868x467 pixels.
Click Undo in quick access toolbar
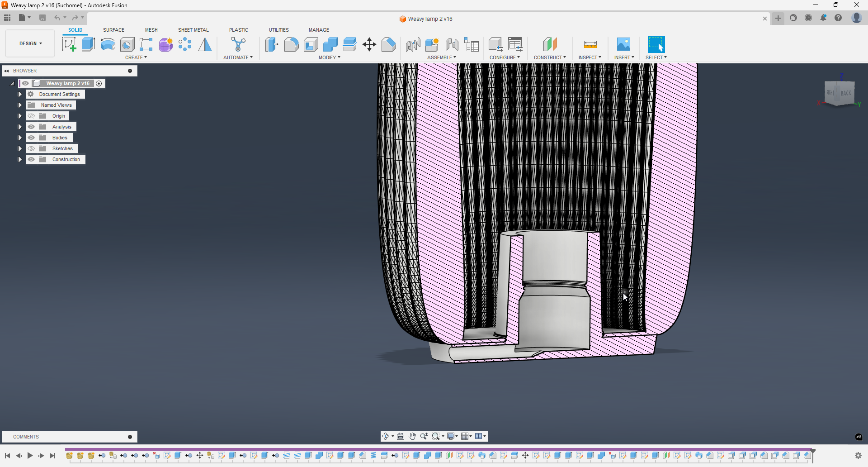(x=57, y=18)
